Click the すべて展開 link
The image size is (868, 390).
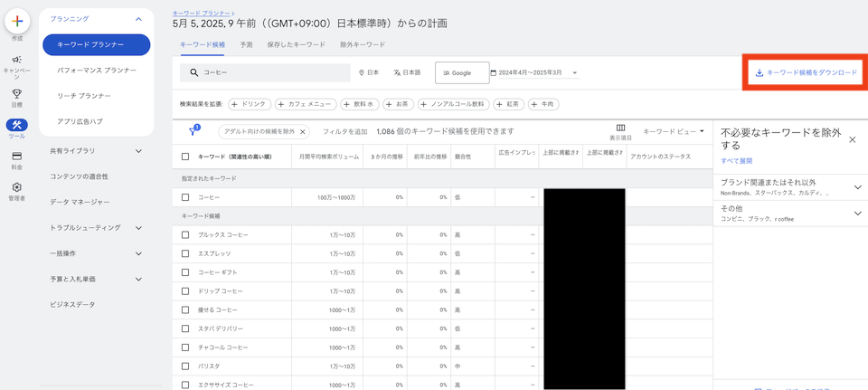click(736, 161)
